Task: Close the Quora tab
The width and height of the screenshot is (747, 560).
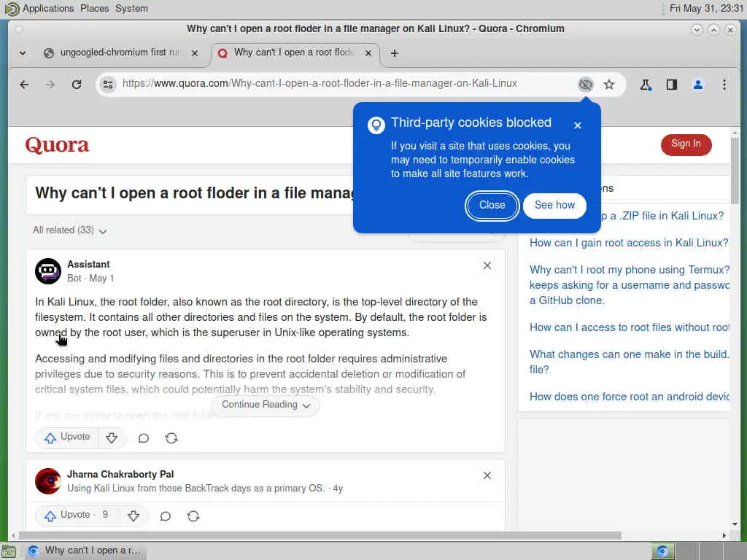Action: click(368, 53)
